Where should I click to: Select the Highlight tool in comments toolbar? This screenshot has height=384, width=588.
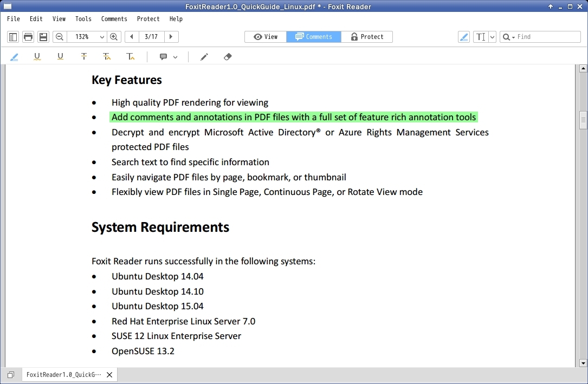pos(14,57)
